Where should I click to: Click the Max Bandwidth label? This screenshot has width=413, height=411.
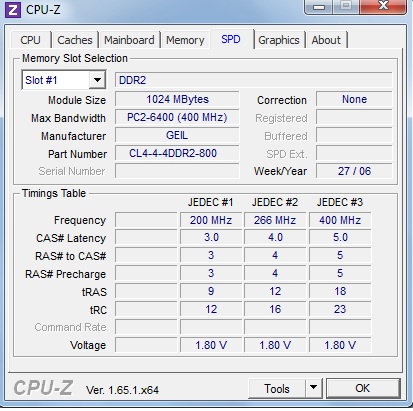coord(68,118)
